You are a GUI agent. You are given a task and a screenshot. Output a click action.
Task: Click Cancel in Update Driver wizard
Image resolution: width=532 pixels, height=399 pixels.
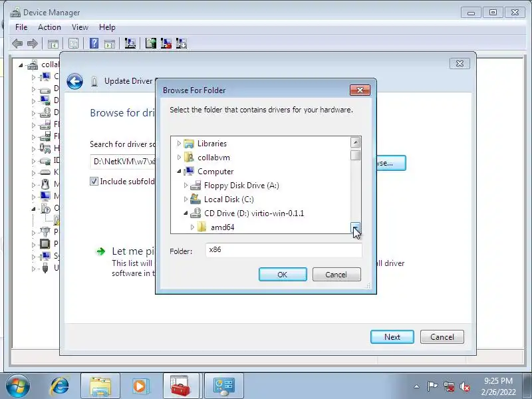click(442, 337)
